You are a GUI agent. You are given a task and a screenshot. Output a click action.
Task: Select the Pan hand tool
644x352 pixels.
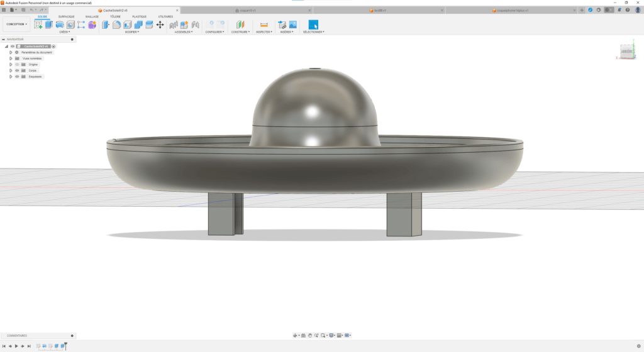[x=310, y=336]
